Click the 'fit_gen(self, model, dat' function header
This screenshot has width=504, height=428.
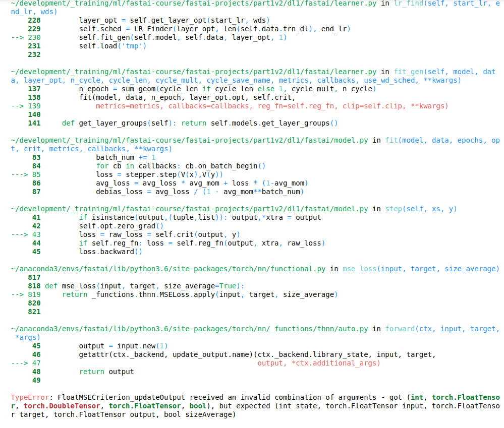pyautogui.click(x=445, y=72)
